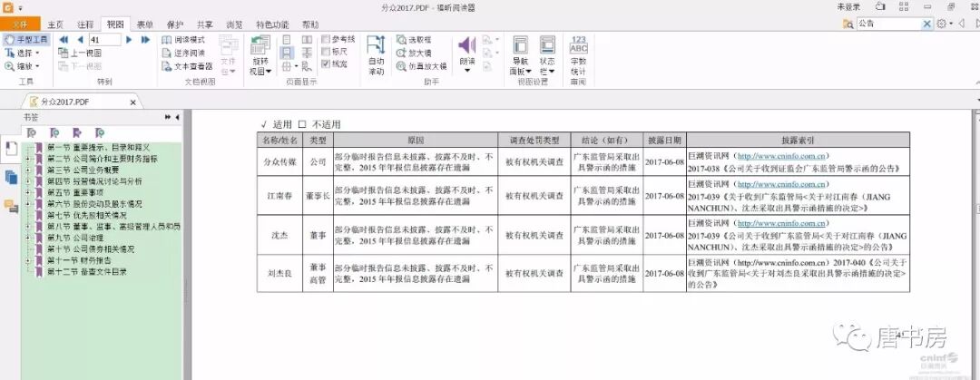Click the page number field showing 41
Screen dimensions: 980x380
[104, 39]
